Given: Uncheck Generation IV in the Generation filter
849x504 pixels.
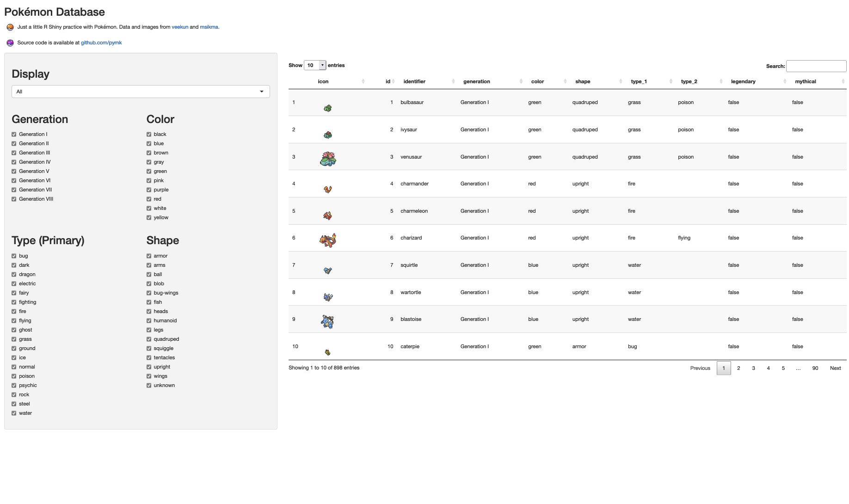Looking at the screenshot, I should pyautogui.click(x=14, y=162).
